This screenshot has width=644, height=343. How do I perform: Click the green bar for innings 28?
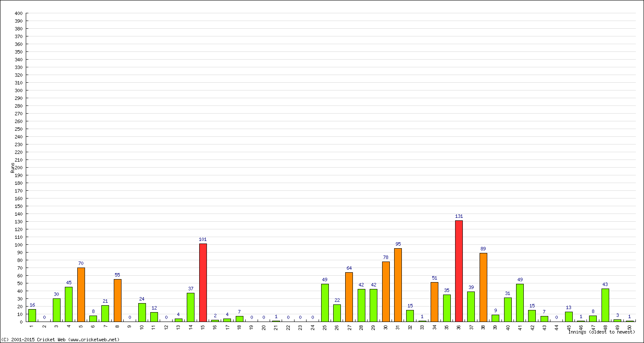click(361, 305)
